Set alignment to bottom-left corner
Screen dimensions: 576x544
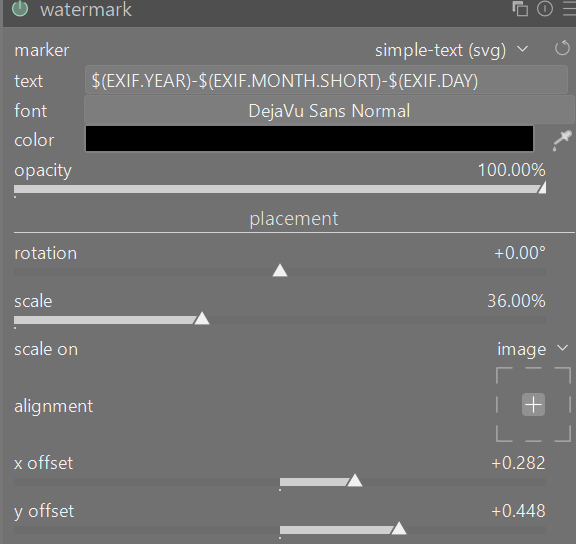pos(504,434)
